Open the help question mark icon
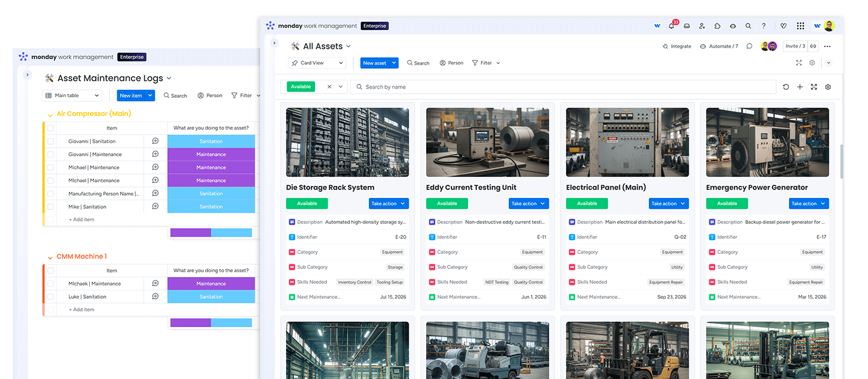Screen dimensions: 868x379 pyautogui.click(x=764, y=26)
